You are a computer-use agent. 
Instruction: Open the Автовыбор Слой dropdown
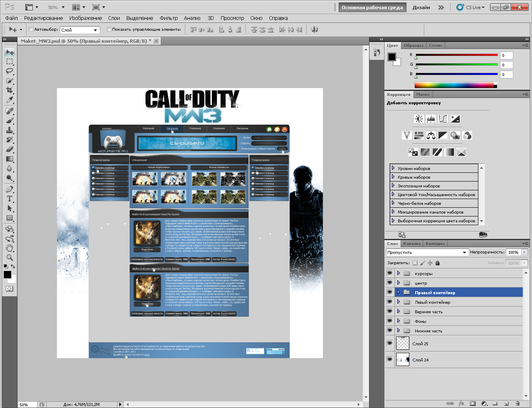[80, 30]
